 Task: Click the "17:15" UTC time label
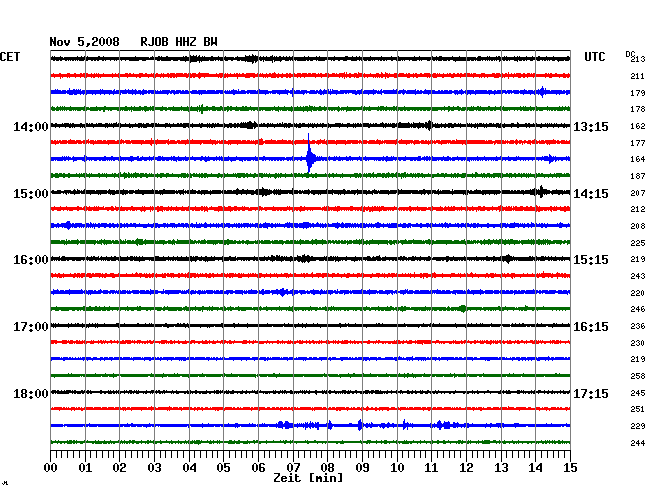click(591, 393)
